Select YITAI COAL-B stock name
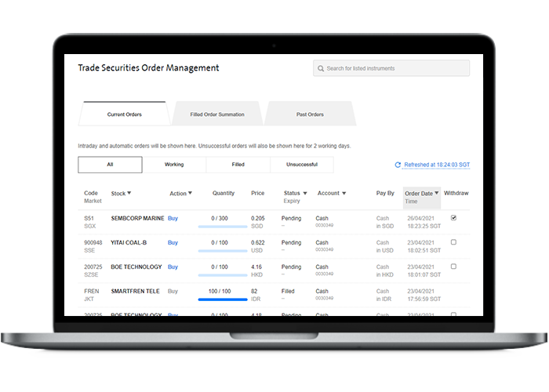Screen dimensions: 549x392 pyautogui.click(x=129, y=242)
